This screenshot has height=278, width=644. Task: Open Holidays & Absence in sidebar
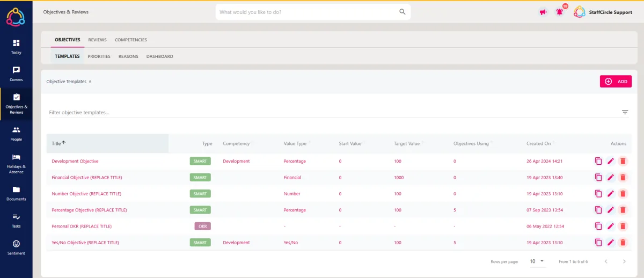[x=16, y=163]
